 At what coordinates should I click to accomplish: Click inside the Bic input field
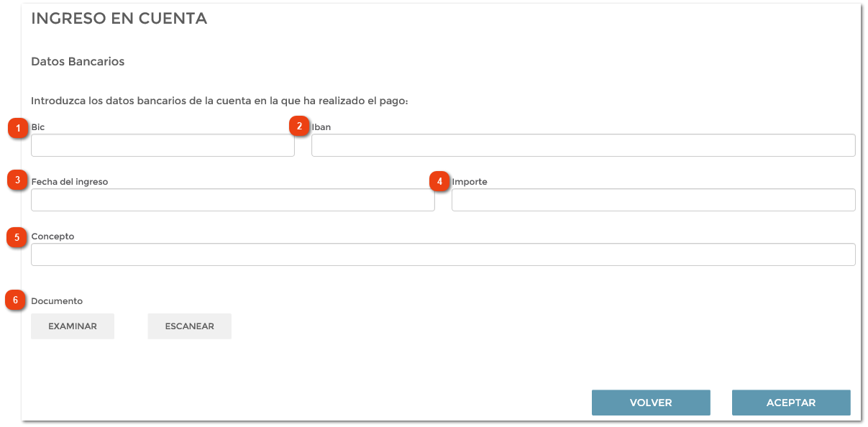tap(162, 145)
